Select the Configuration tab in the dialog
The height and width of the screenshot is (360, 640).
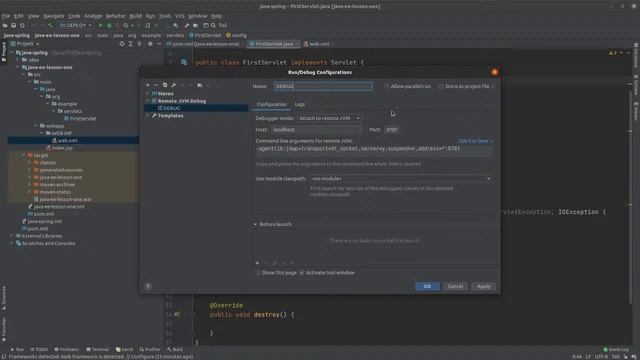pos(271,104)
